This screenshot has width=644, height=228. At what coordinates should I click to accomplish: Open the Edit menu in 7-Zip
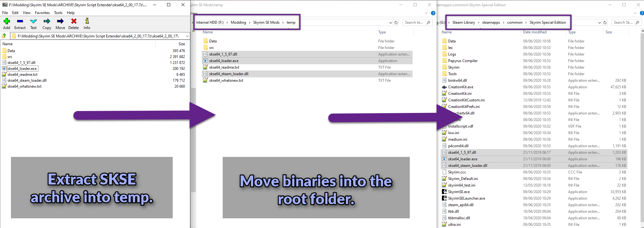pos(15,13)
